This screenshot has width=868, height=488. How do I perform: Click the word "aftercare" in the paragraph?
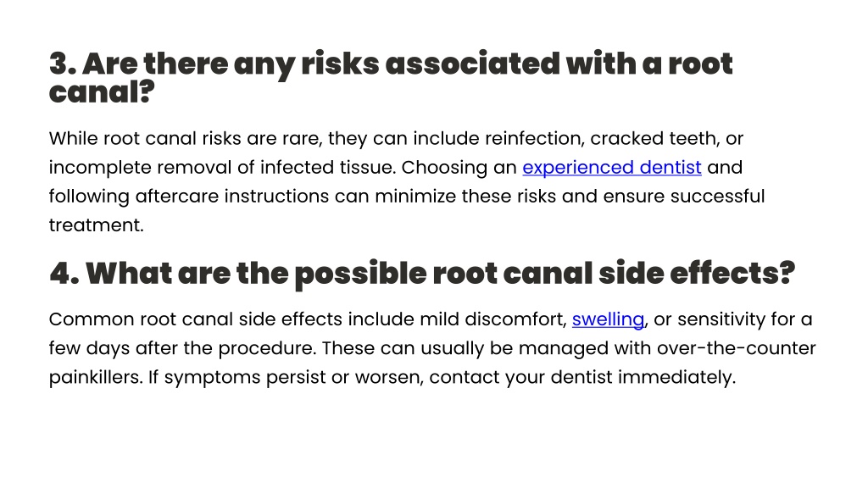(176, 197)
